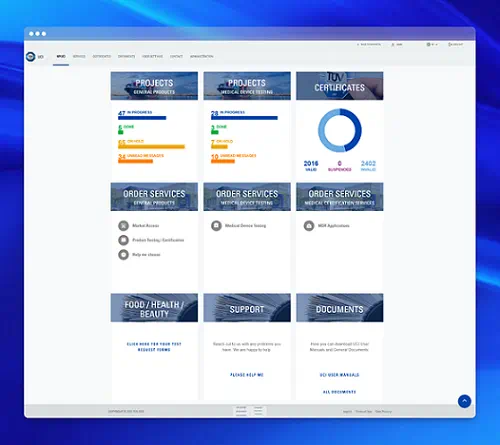The height and width of the screenshot is (445, 500).
Task: Open Order Services Medical Device Testing banner
Action: (247, 197)
